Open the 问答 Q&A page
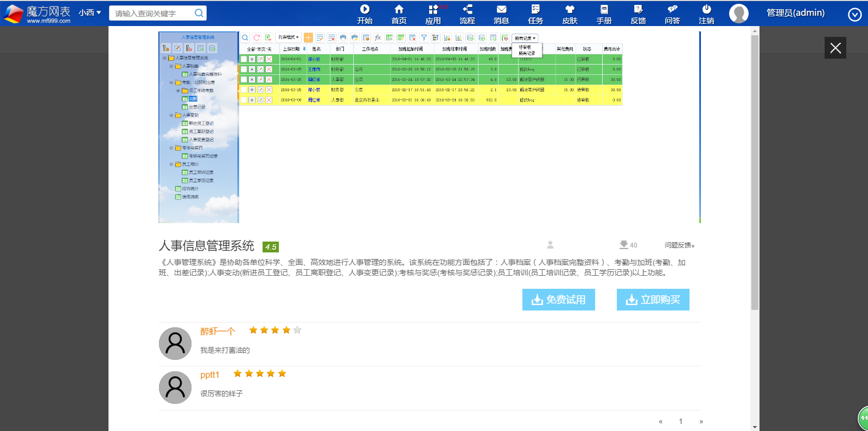This screenshot has width=868, height=431. pos(672,14)
